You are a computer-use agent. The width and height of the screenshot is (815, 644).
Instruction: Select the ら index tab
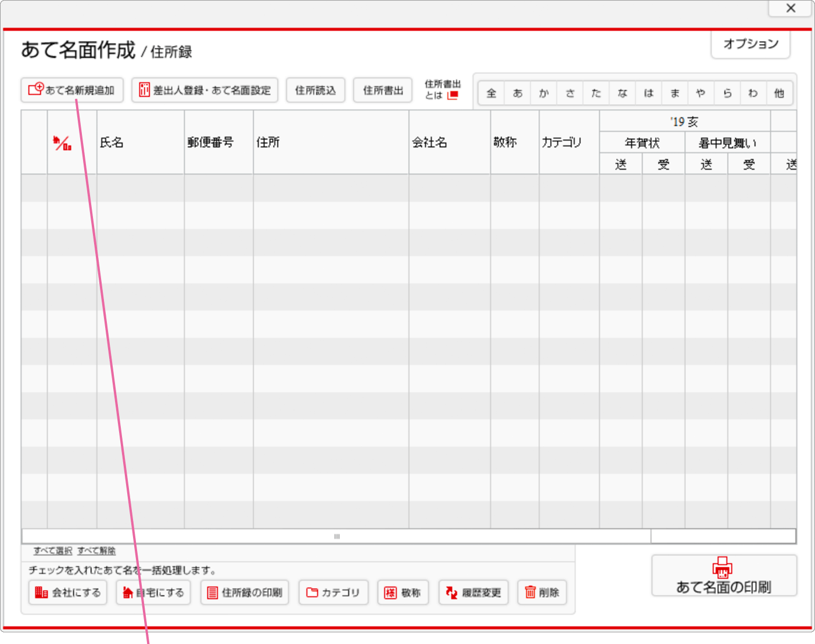pos(727,93)
